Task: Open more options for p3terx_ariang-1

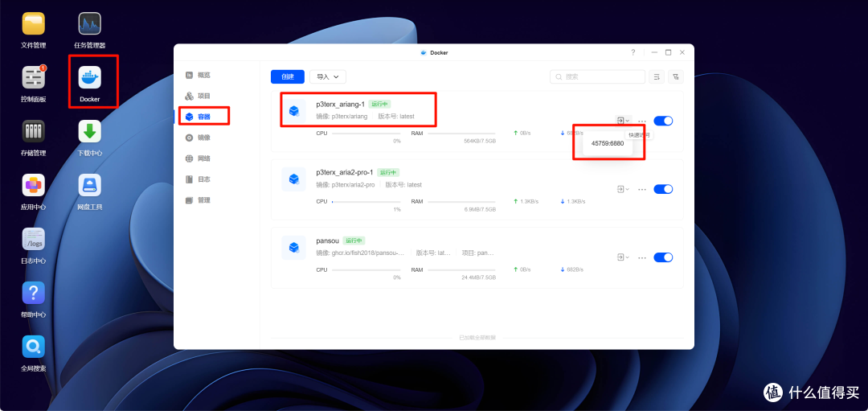Action: coord(642,121)
